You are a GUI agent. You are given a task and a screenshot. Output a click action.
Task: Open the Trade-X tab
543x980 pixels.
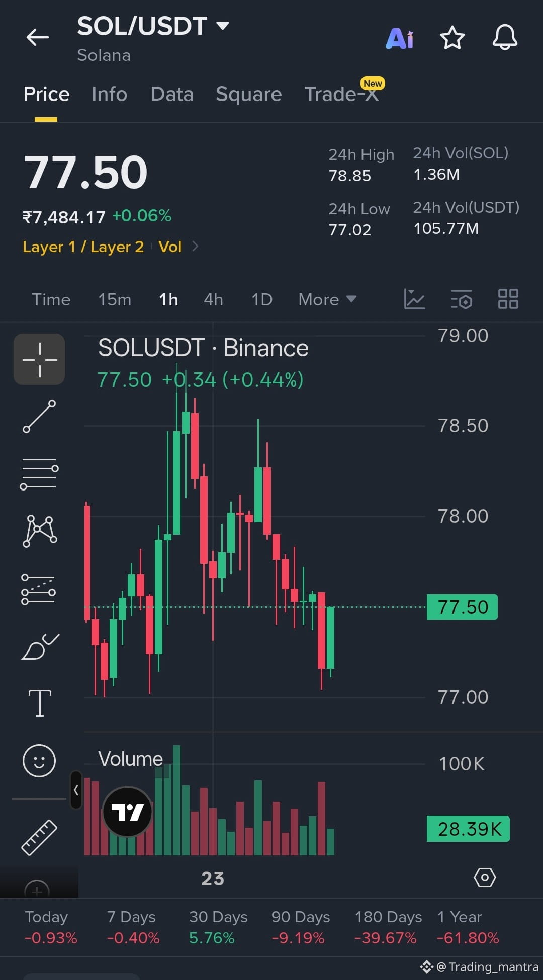click(x=341, y=94)
